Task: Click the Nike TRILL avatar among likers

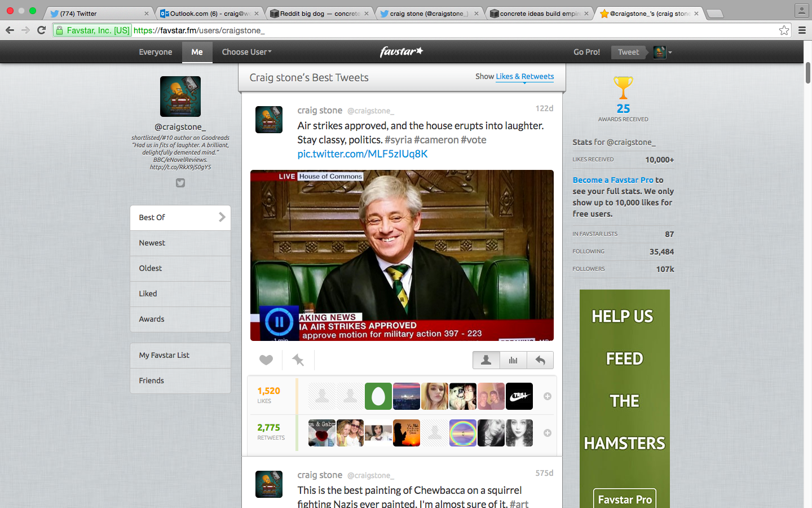Action: pos(519,396)
